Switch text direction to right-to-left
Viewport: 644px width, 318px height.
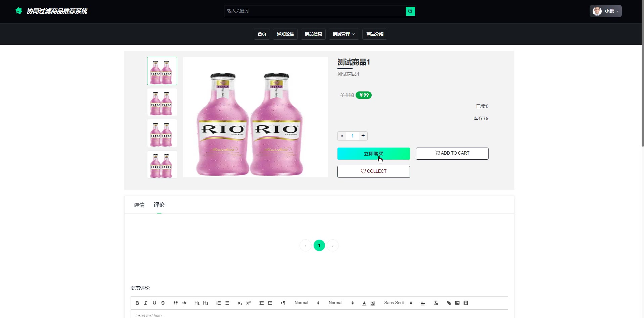pyautogui.click(x=283, y=303)
